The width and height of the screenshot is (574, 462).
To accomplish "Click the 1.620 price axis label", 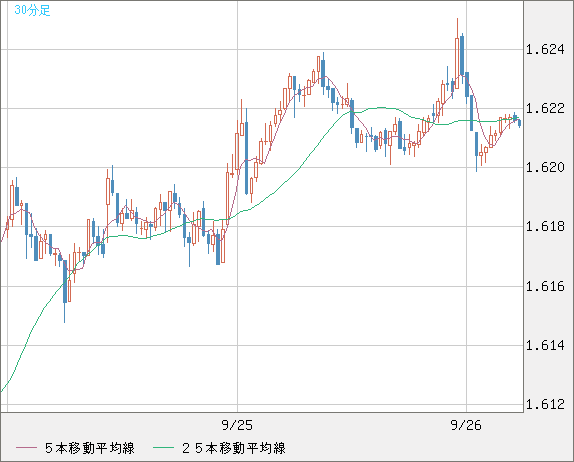I will tap(545, 168).
